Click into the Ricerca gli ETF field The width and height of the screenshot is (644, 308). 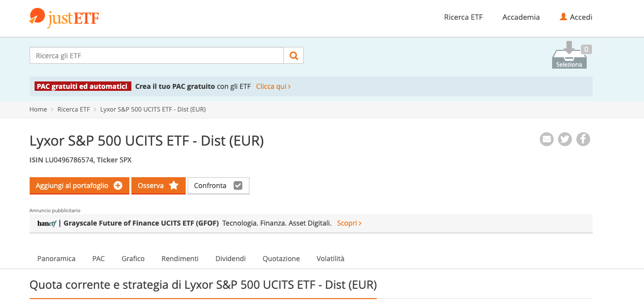157,56
